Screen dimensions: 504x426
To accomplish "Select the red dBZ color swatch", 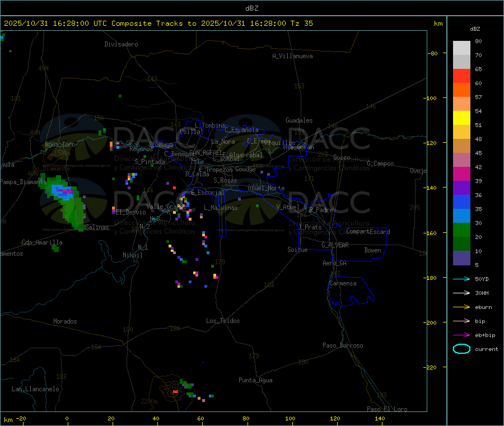I will pos(461,76).
